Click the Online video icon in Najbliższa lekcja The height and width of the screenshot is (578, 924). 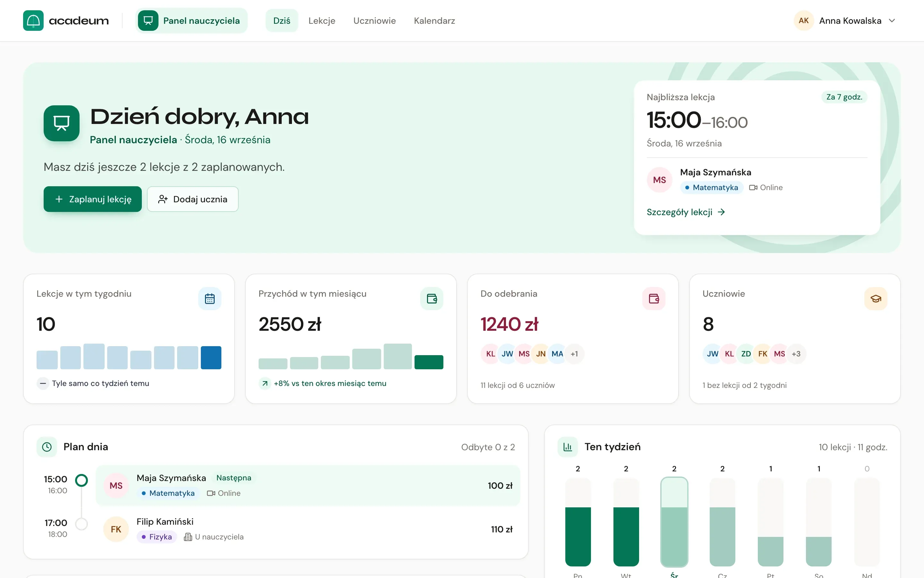coord(753,188)
